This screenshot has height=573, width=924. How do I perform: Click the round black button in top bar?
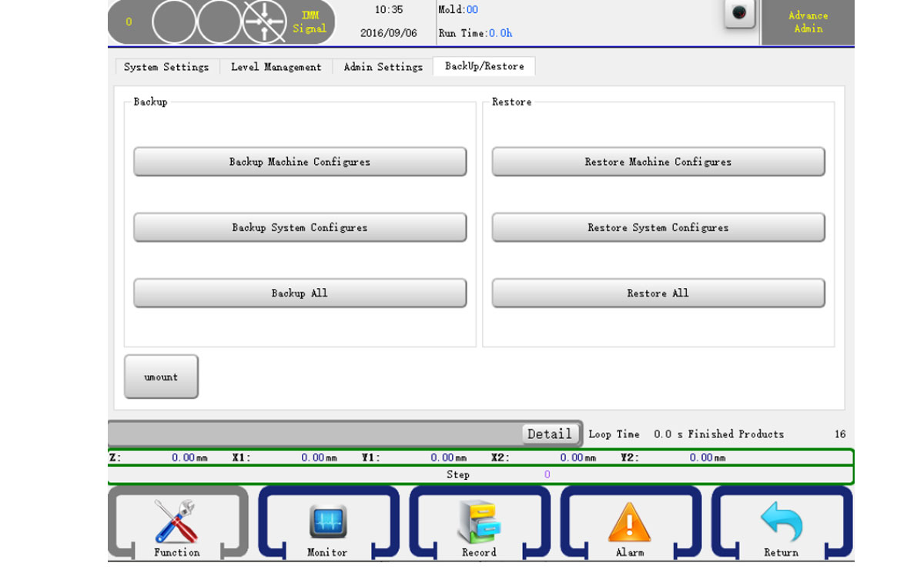click(x=739, y=14)
